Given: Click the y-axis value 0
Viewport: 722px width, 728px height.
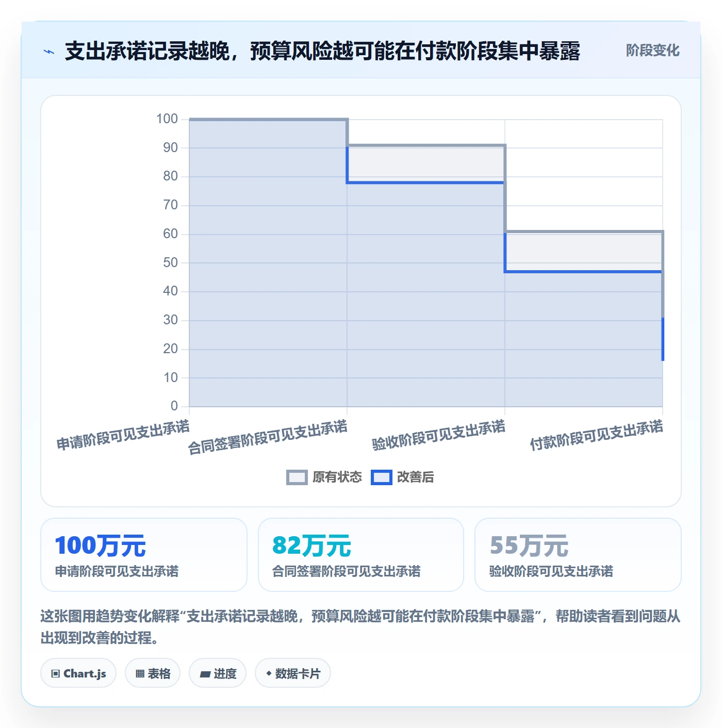Looking at the screenshot, I should [174, 406].
